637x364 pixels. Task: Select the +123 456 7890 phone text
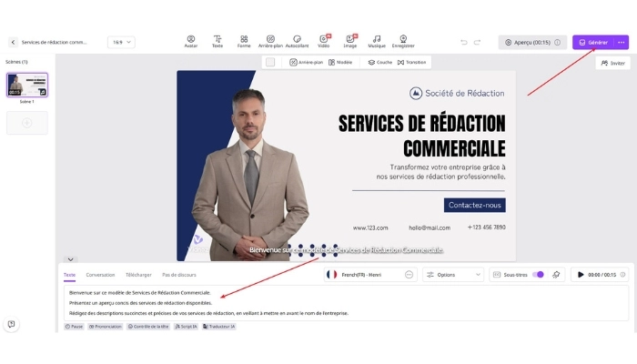pos(486,227)
